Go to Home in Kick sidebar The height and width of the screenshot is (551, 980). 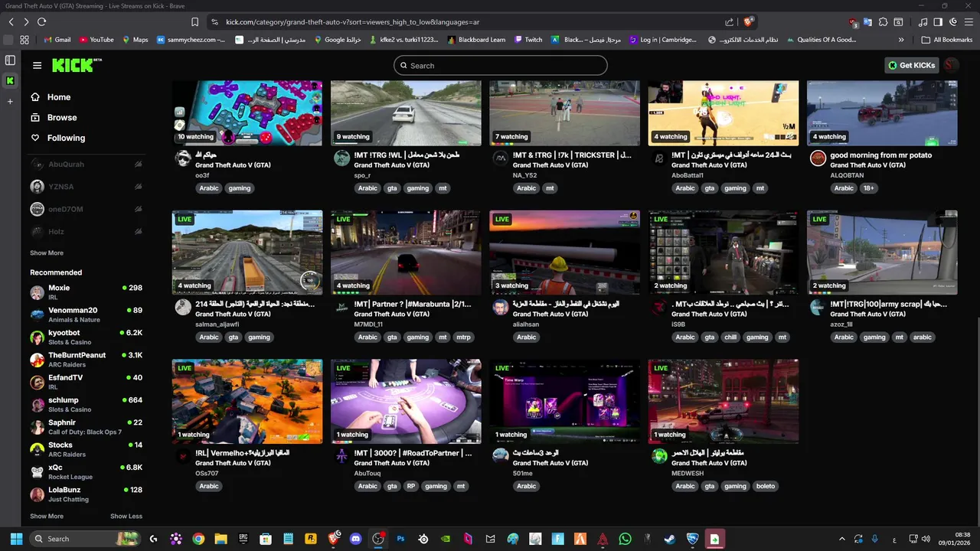tap(51, 97)
